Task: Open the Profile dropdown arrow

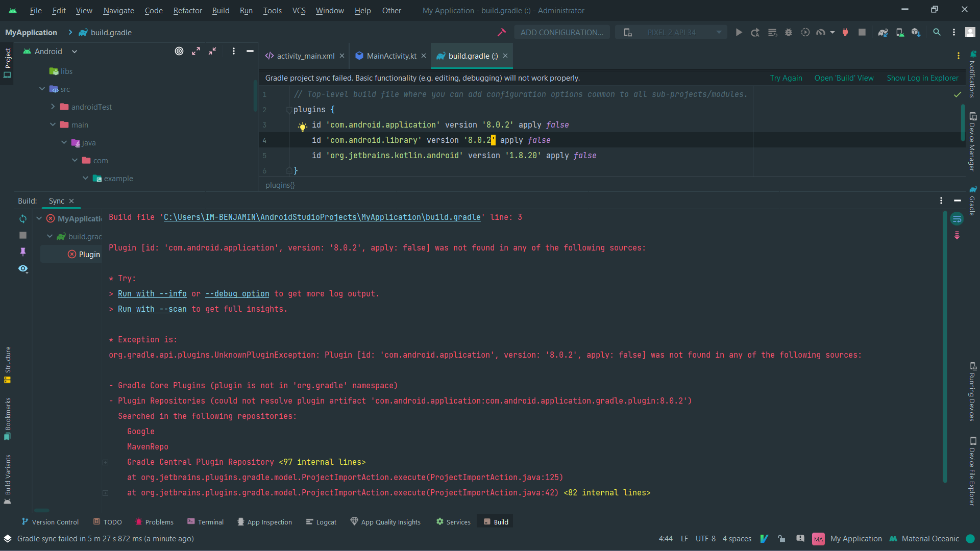Action: point(832,32)
